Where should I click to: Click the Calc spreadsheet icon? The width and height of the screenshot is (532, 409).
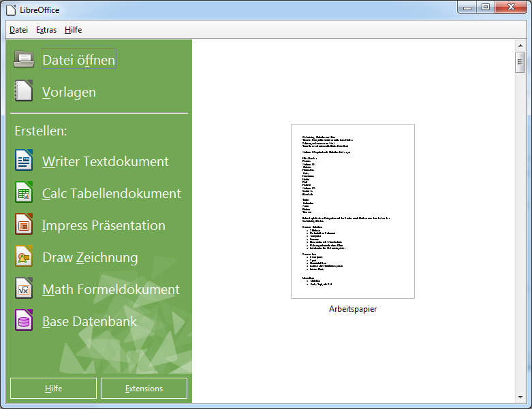click(24, 193)
